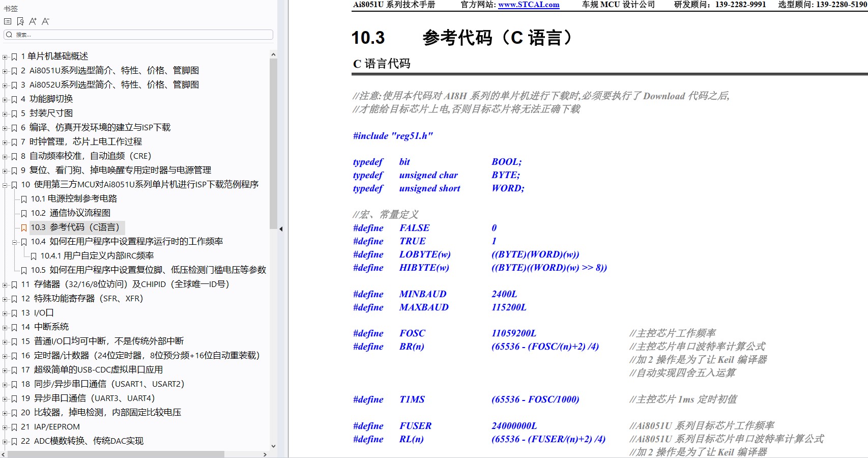
Task: Expand chapter 8 自动频率校准
Action: click(5, 156)
